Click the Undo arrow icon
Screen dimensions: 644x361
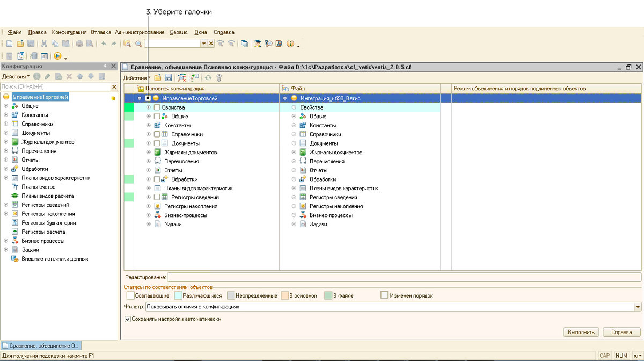(x=104, y=44)
